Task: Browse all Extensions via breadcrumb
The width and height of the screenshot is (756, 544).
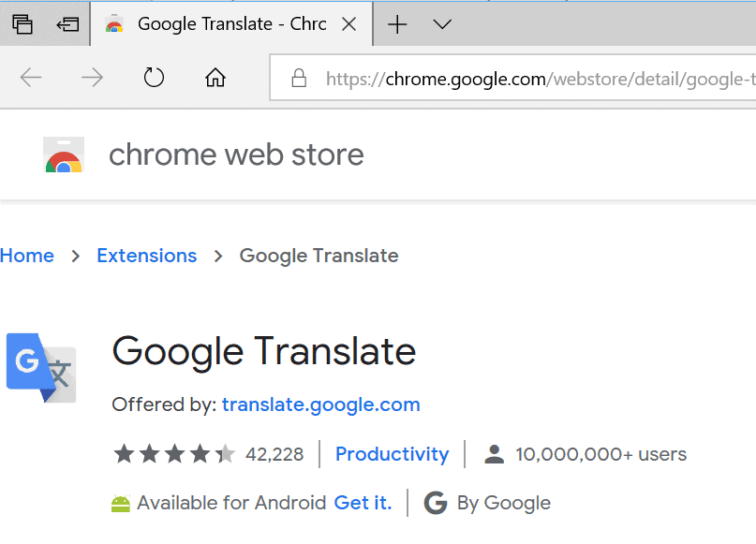Action: [146, 255]
